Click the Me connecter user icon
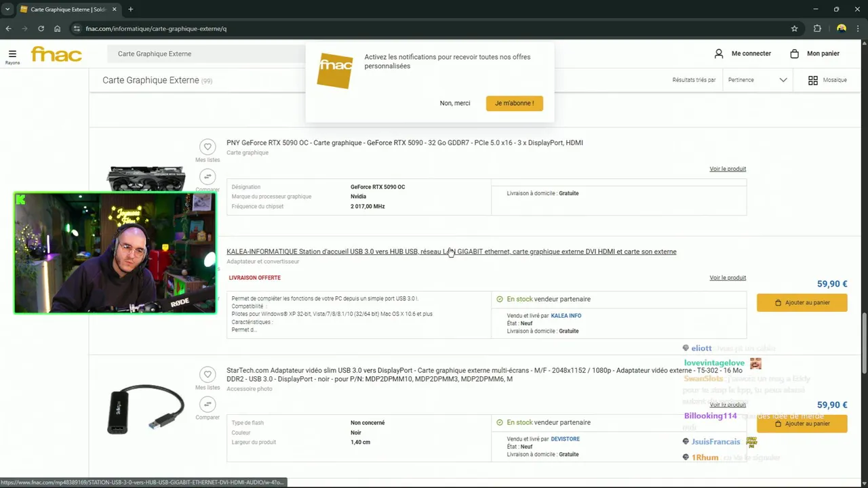Image resolution: width=868 pixels, height=488 pixels. click(719, 54)
